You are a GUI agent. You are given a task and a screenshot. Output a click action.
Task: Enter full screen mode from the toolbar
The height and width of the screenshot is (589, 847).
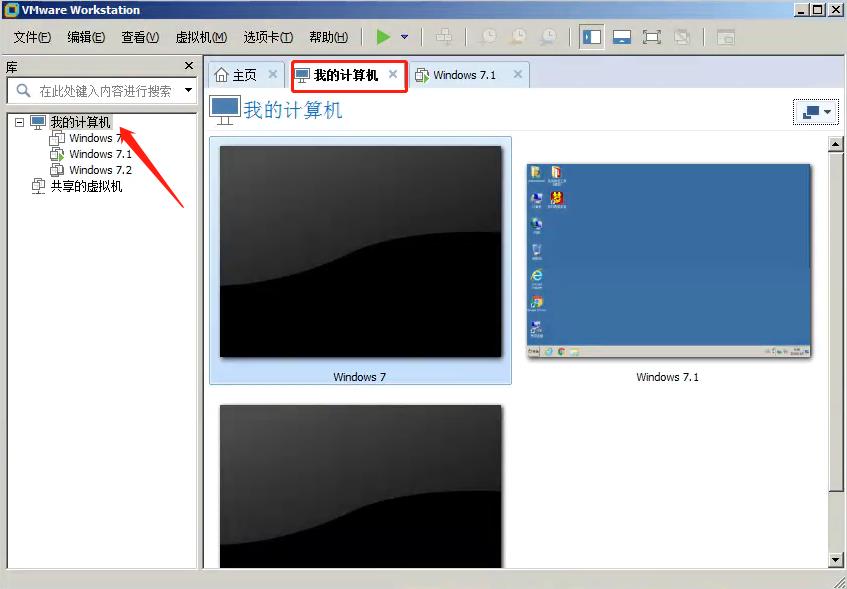click(x=652, y=37)
